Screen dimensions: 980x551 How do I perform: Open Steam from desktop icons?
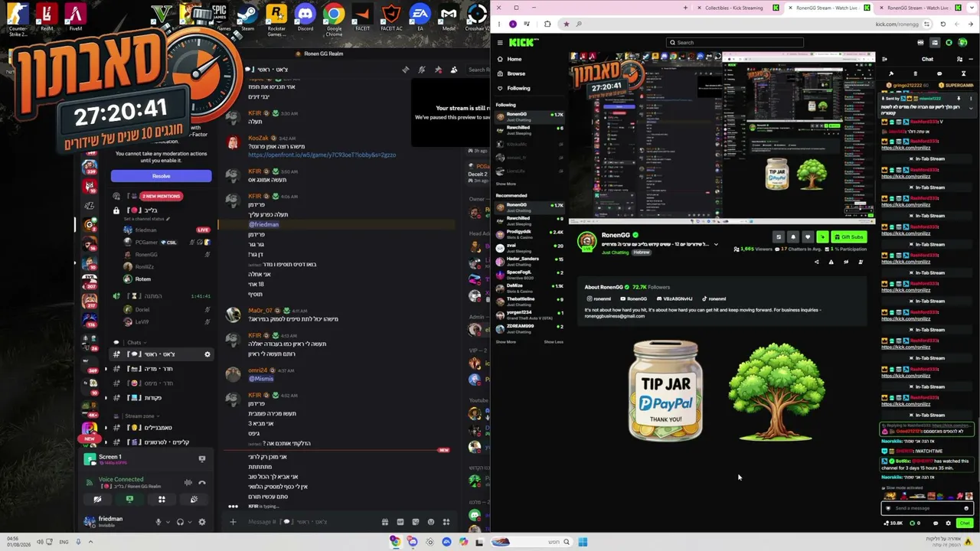point(247,17)
